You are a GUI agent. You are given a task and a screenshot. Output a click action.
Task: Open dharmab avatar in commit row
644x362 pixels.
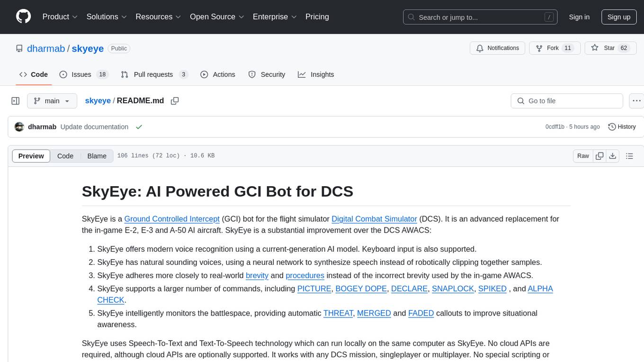coord(19,127)
